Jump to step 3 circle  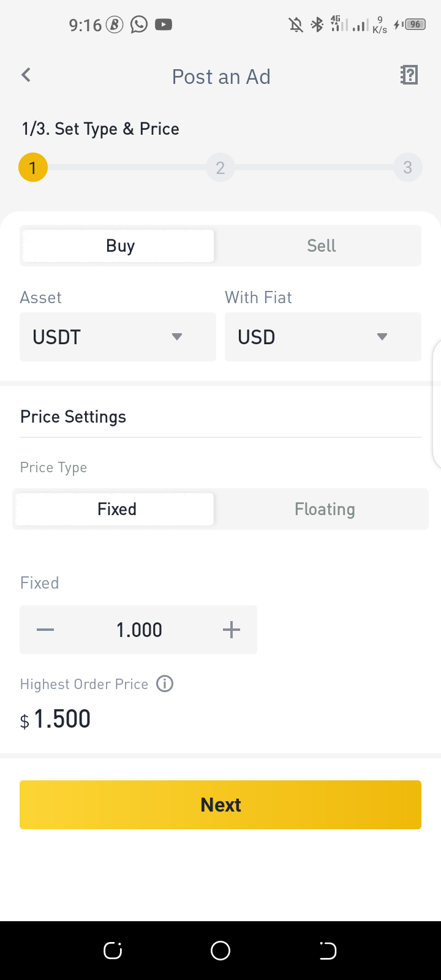pyautogui.click(x=408, y=167)
